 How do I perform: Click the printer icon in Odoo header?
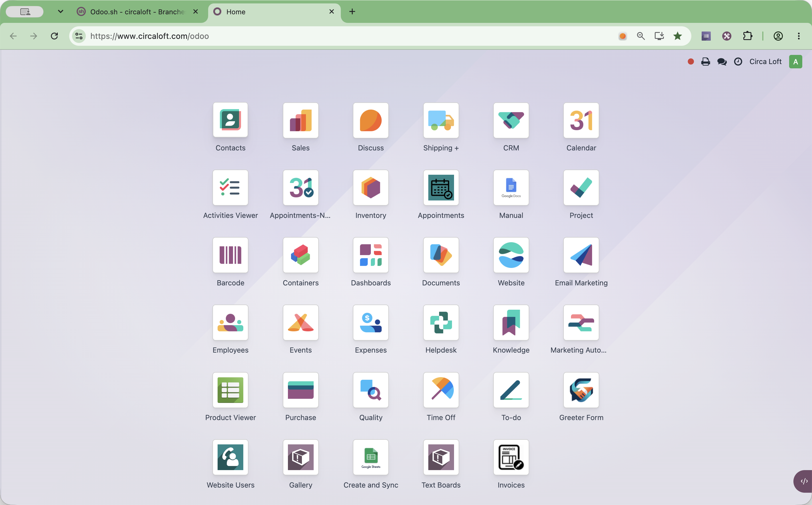tap(705, 61)
